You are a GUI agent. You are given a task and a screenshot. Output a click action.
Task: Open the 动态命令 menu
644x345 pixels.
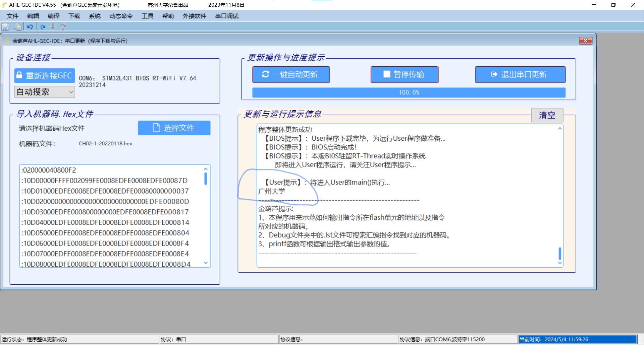[121, 16]
